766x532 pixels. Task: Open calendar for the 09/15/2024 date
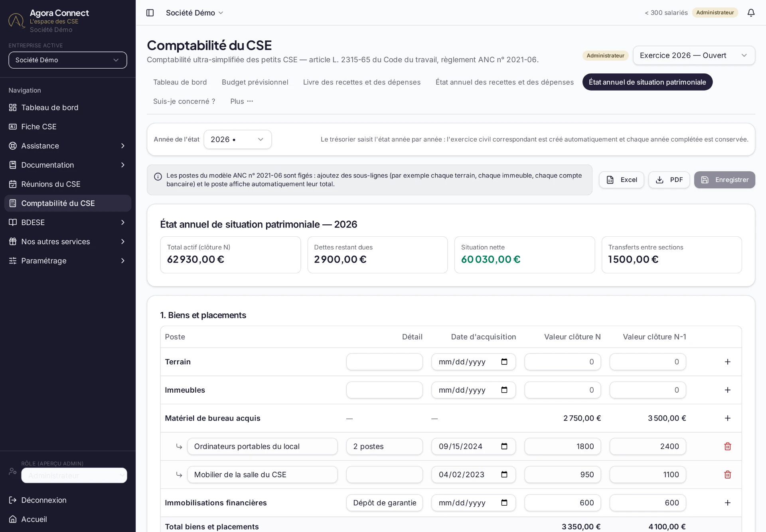504,446
